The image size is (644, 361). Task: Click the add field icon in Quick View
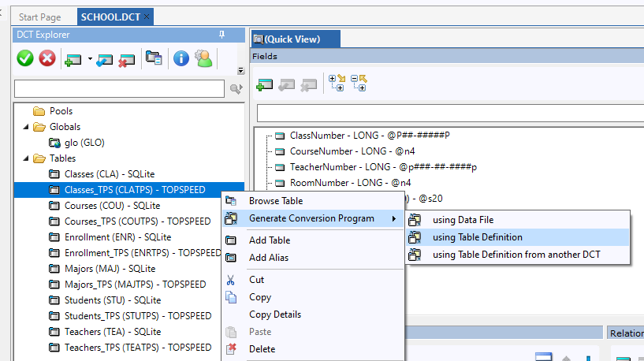(265, 83)
